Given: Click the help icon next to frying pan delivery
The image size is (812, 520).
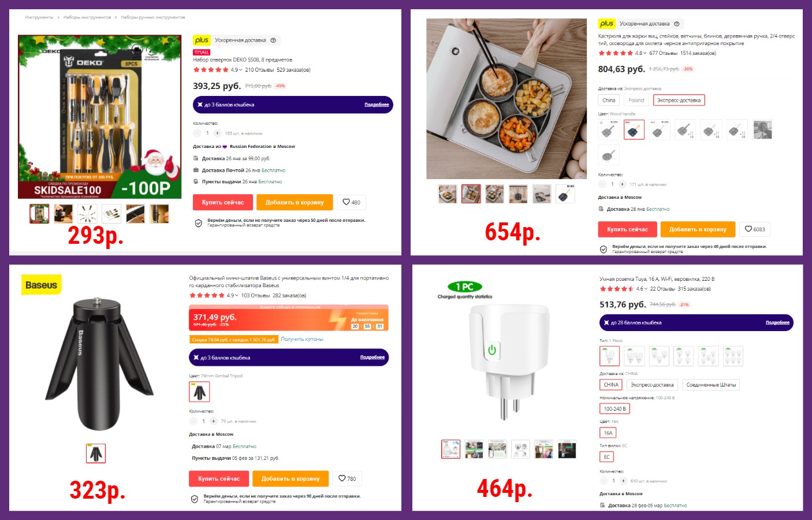Looking at the screenshot, I should coord(677,24).
